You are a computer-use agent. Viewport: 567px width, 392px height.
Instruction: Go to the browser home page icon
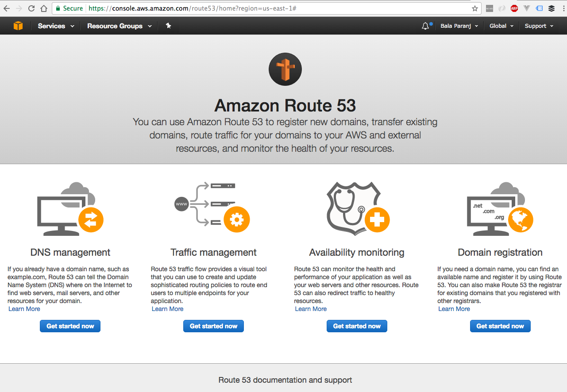[x=43, y=8]
